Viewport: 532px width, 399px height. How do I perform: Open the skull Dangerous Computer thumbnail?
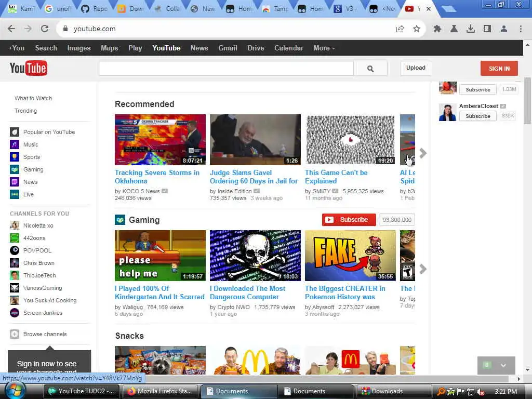[255, 256]
